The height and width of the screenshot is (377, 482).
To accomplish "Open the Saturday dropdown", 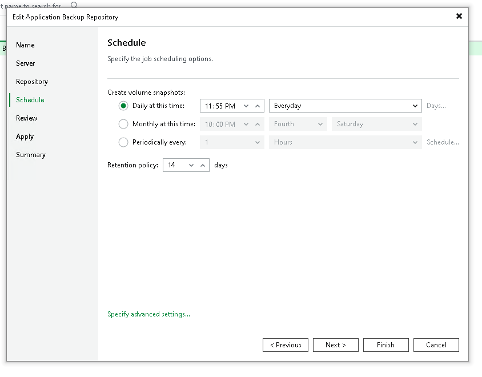I will coord(377,124).
